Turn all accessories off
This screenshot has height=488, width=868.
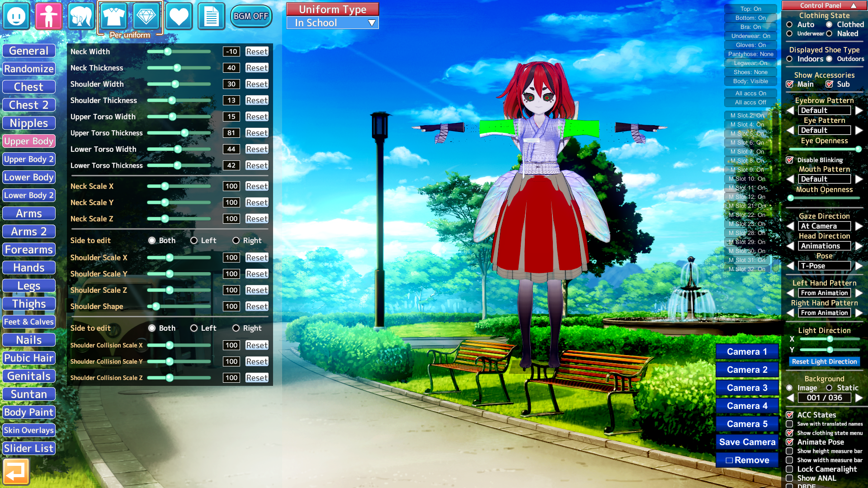point(750,102)
